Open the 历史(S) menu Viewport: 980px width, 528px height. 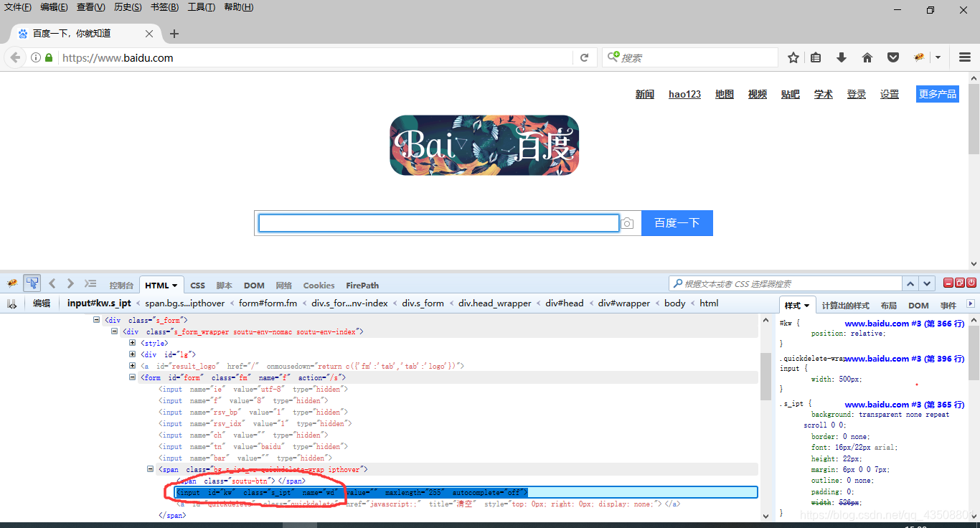(x=128, y=7)
